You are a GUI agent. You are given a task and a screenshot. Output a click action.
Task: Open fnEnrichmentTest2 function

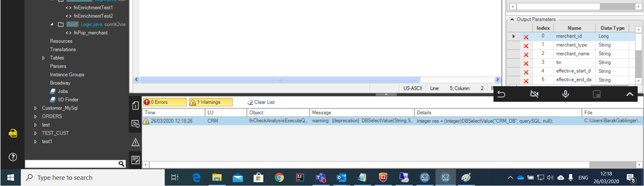coord(93,16)
